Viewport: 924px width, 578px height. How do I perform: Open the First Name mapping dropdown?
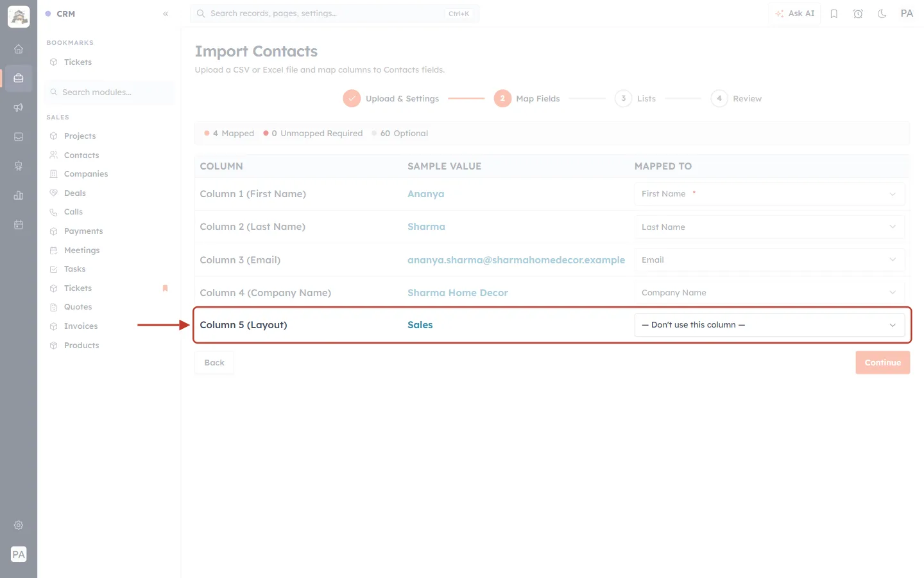(769, 194)
